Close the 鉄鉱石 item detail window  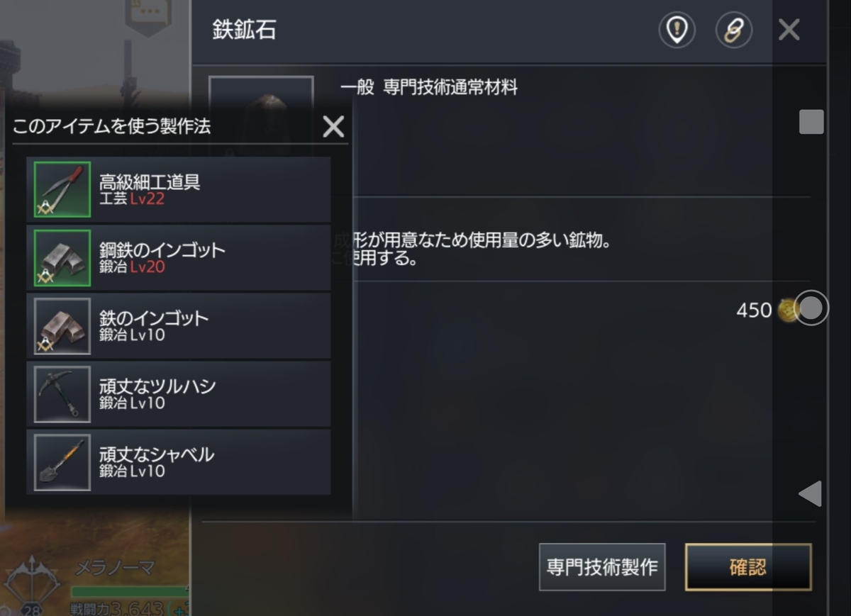point(789,30)
